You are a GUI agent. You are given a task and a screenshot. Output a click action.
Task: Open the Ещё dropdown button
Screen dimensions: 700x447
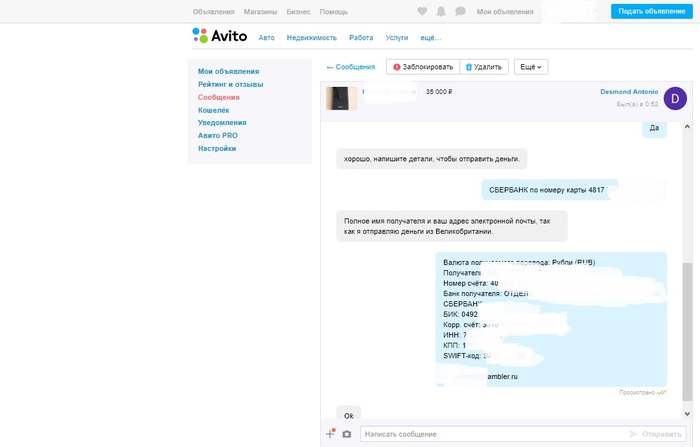[x=530, y=67]
